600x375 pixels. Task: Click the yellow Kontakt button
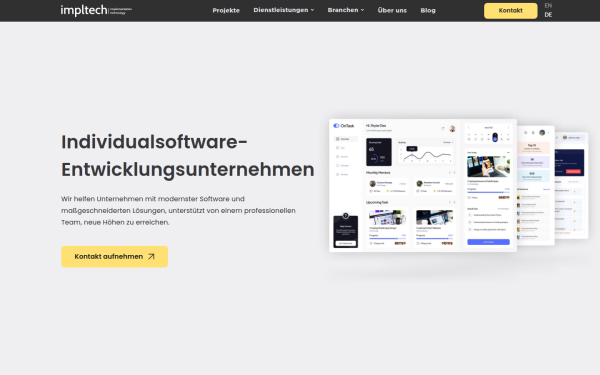(510, 11)
